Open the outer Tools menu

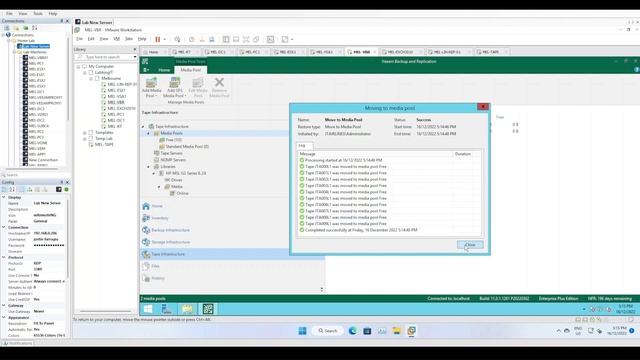pyautogui.click(x=38, y=13)
